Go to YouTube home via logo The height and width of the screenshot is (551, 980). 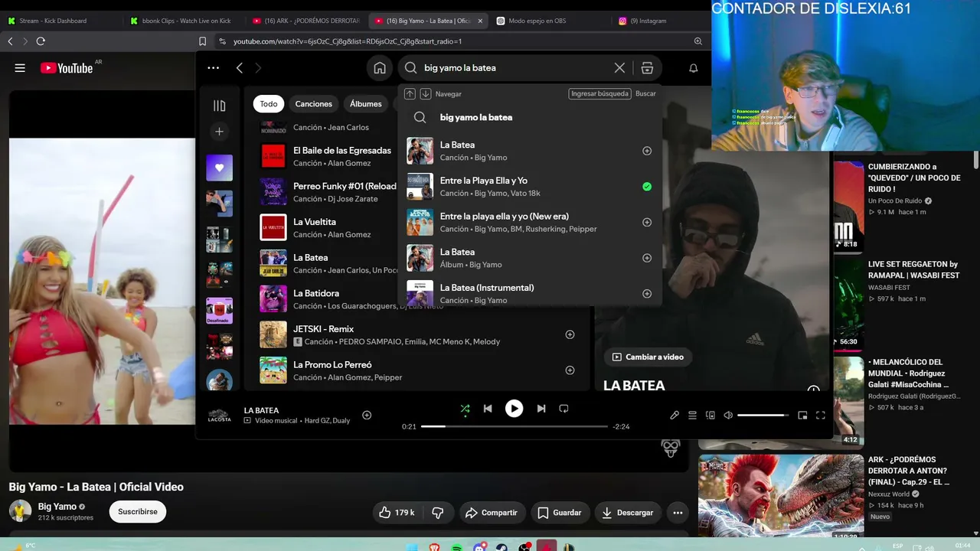coord(67,68)
